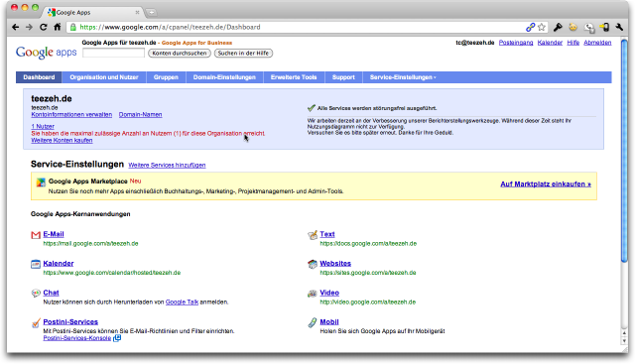Click the Gmail E-Mail icon
Image resolution: width=635 pixels, height=364 pixels.
tap(36, 235)
